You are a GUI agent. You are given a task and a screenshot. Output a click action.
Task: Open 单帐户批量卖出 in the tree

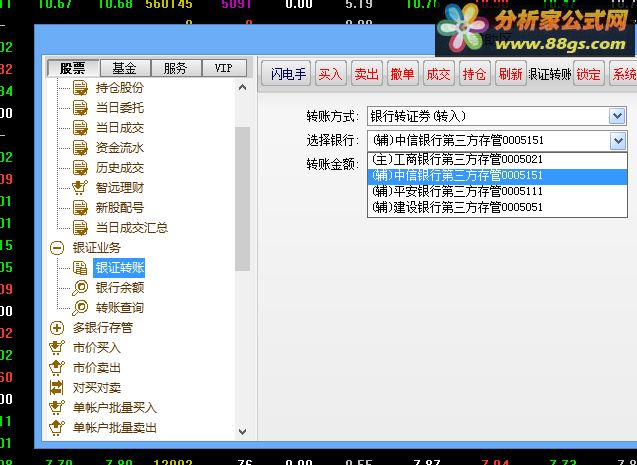[115, 427]
